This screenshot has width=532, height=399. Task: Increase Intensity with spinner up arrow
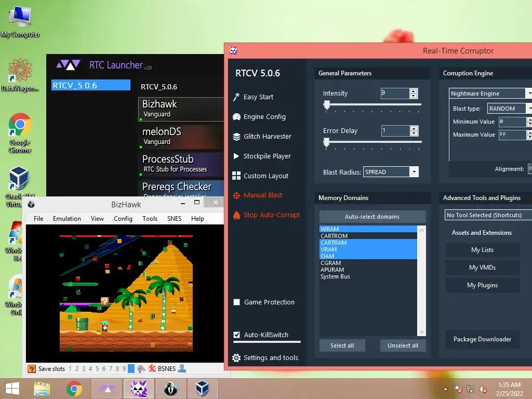click(x=414, y=91)
